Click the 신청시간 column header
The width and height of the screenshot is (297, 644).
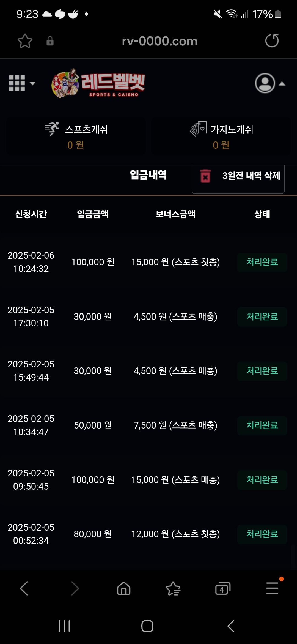pyautogui.click(x=31, y=214)
